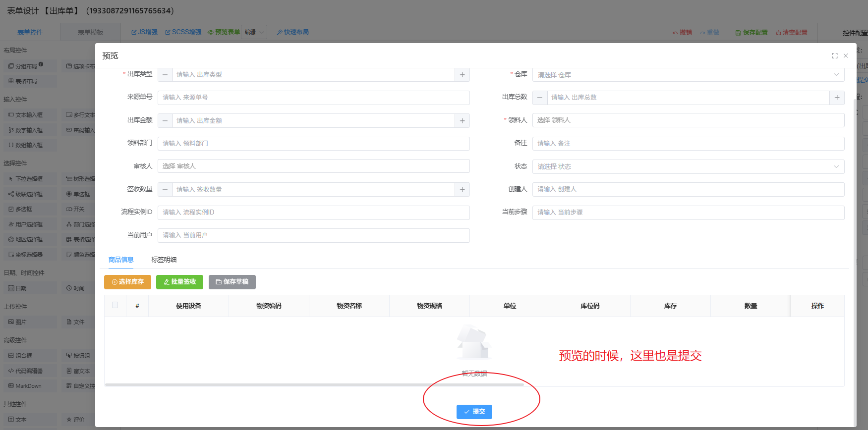The width and height of the screenshot is (868, 430).
Task: Click the 重做 redo button
Action: pos(709,33)
